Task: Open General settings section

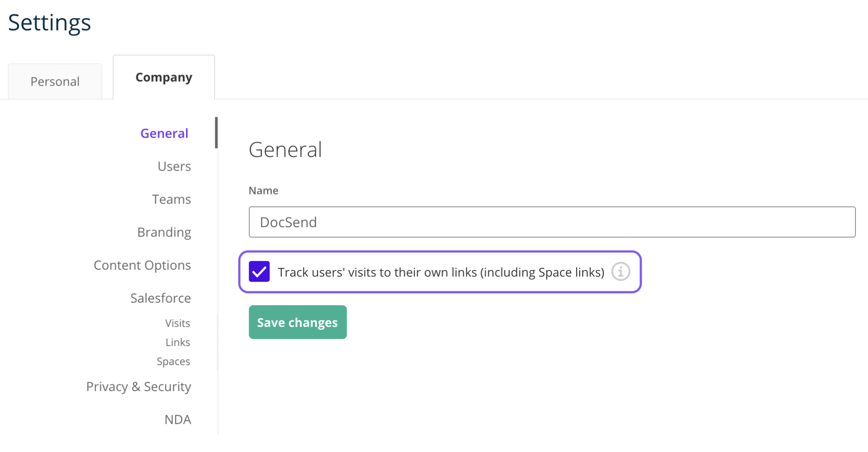Action: [164, 133]
